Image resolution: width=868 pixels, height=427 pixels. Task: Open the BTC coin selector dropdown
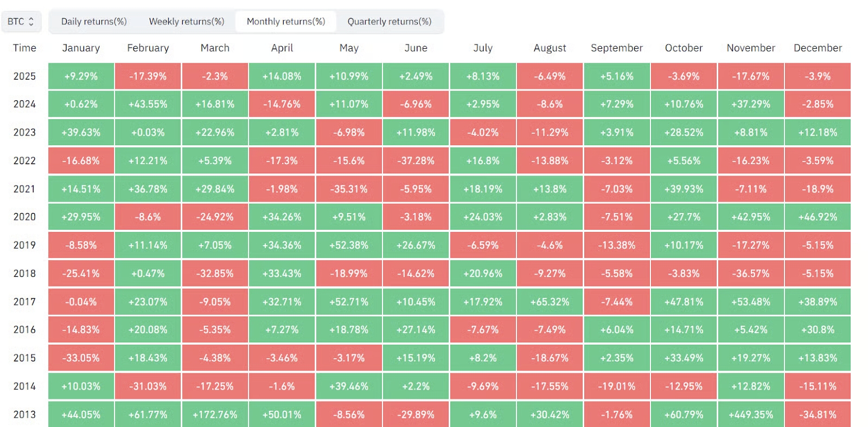21,22
